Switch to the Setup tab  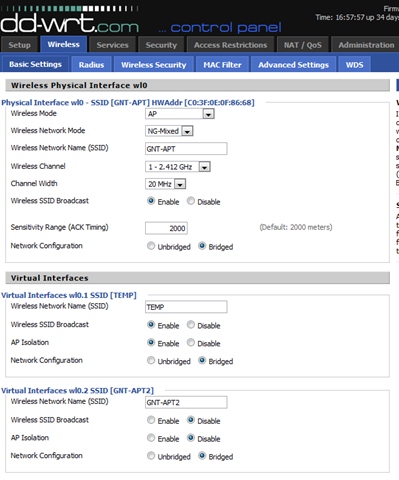tap(19, 45)
